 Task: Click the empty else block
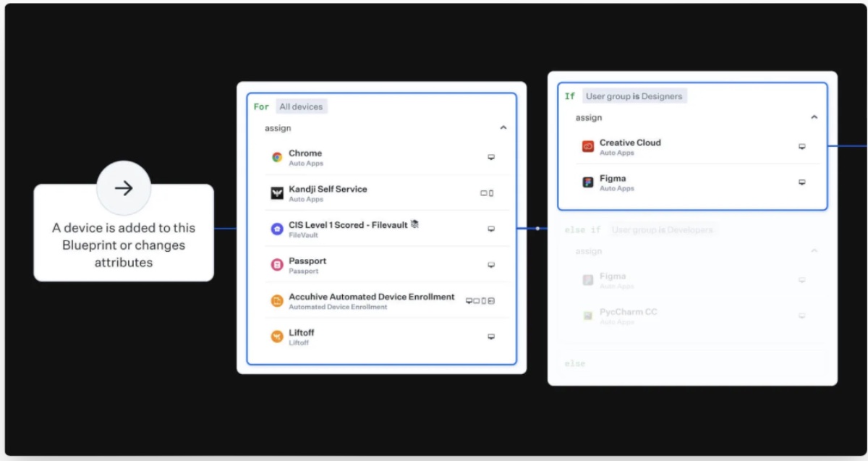(x=692, y=363)
